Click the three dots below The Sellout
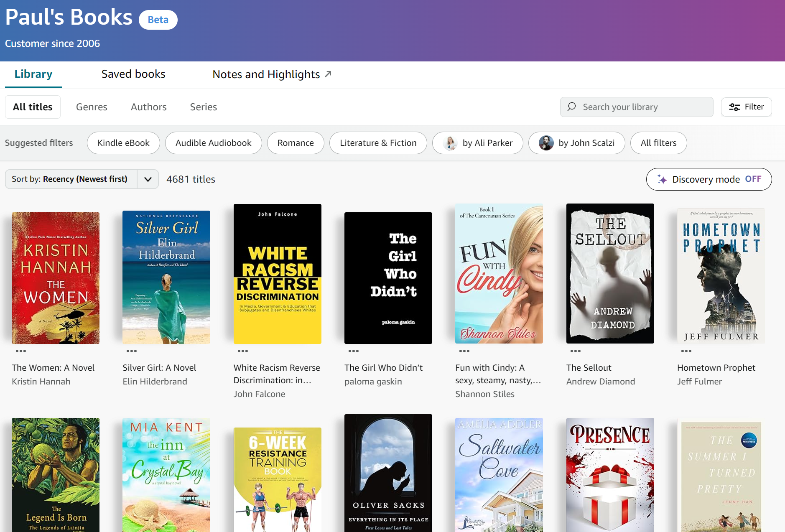Screen dimensions: 785x532 click(576, 351)
